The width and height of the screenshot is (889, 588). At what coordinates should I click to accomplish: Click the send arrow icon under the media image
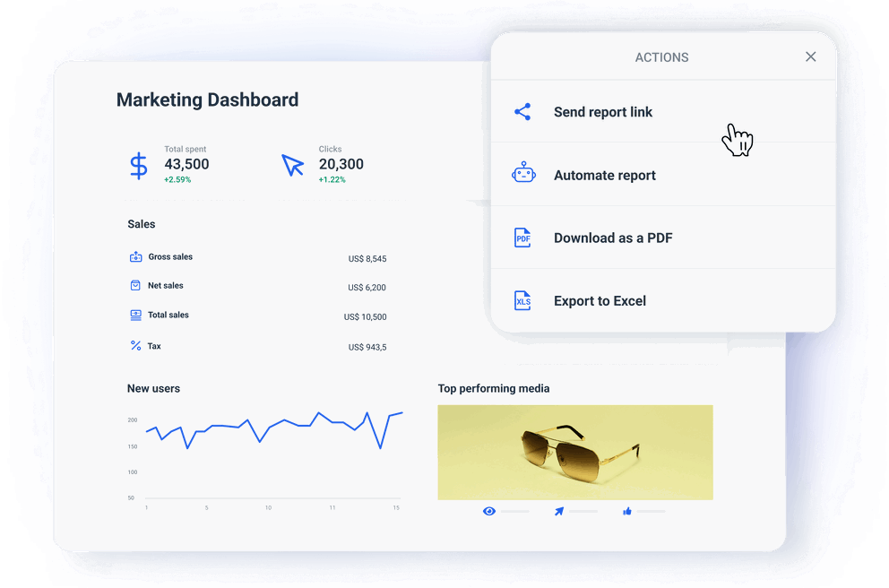tap(559, 510)
